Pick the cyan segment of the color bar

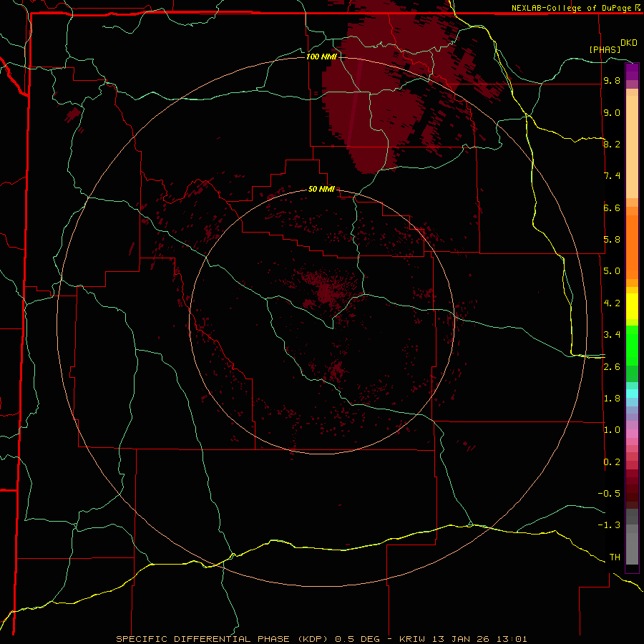click(632, 394)
